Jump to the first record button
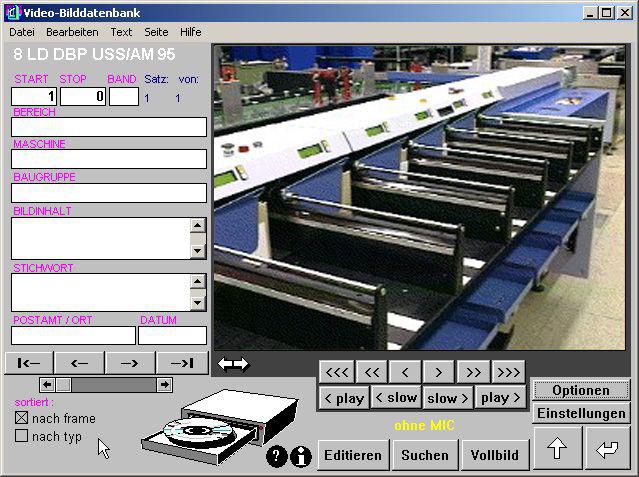 coord(29,363)
